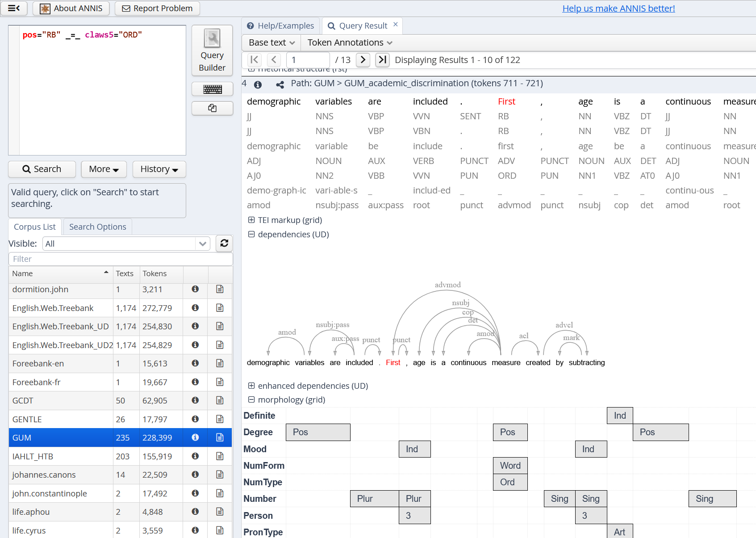Screen dimensions: 756x538
Task: Switch to the Search Options tab
Action: pyautogui.click(x=97, y=227)
